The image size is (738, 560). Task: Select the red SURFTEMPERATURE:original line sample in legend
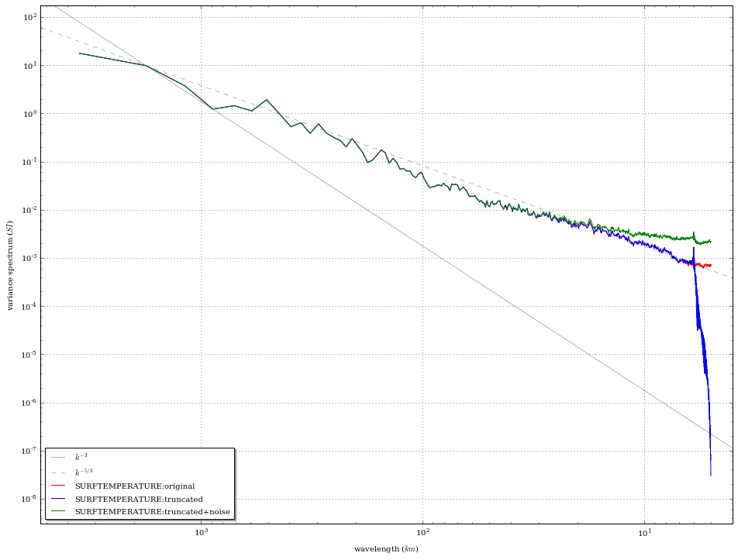[x=60, y=486]
